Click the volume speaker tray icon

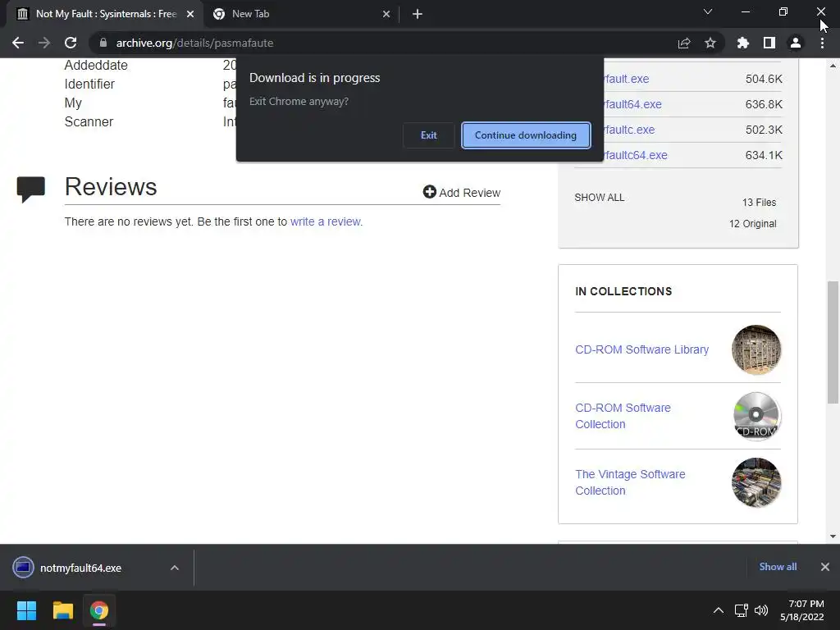[760, 610]
